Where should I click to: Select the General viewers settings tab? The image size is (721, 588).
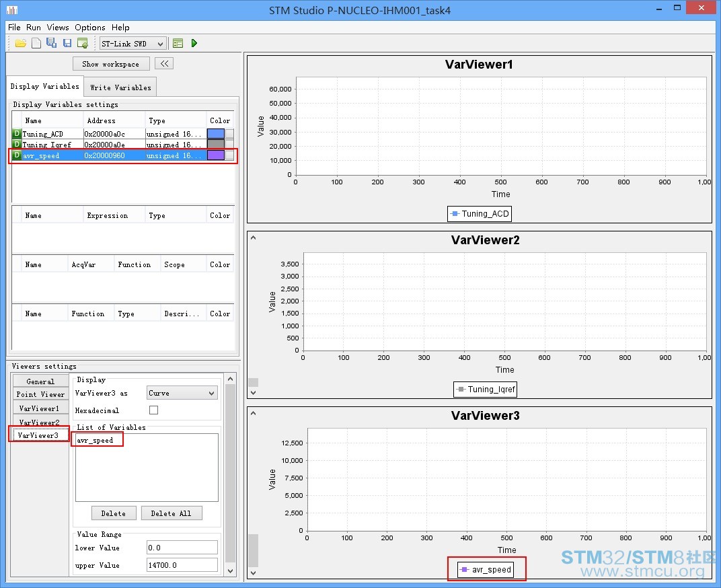pyautogui.click(x=40, y=381)
